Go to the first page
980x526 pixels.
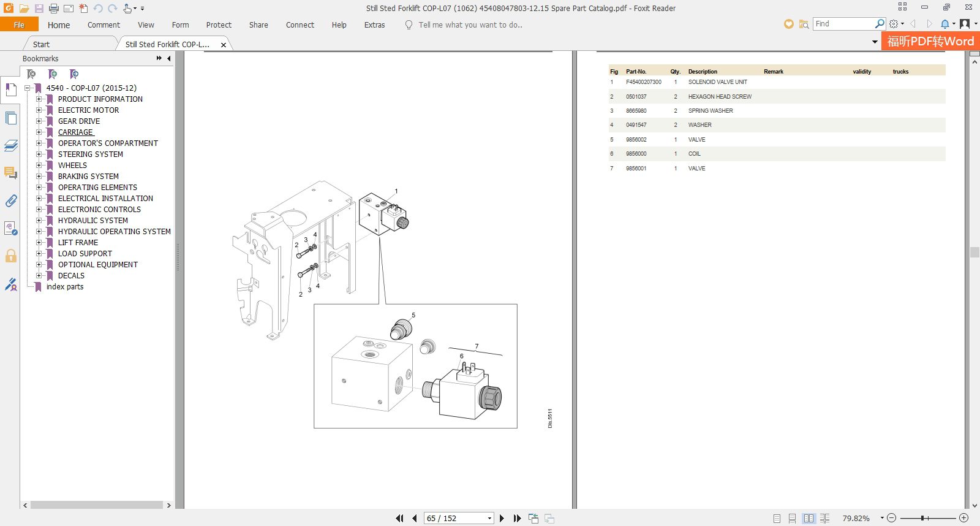point(399,518)
